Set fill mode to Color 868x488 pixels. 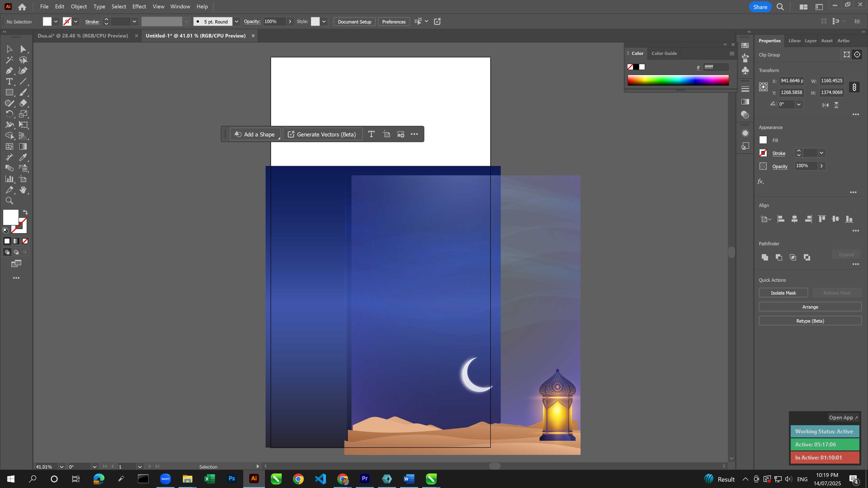coord(7,241)
